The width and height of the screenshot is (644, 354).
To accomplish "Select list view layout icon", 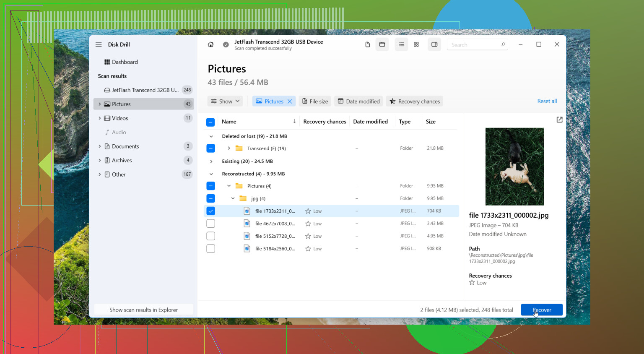I will coord(401,44).
